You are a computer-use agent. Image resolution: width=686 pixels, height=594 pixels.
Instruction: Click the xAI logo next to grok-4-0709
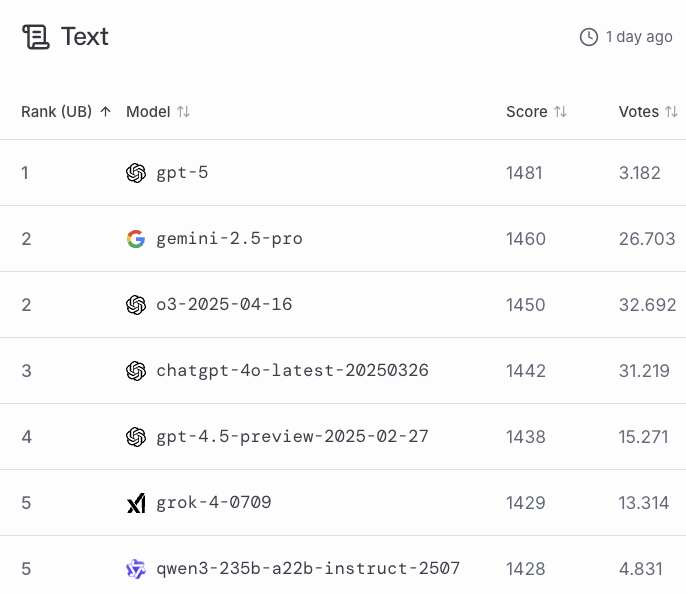pos(136,503)
